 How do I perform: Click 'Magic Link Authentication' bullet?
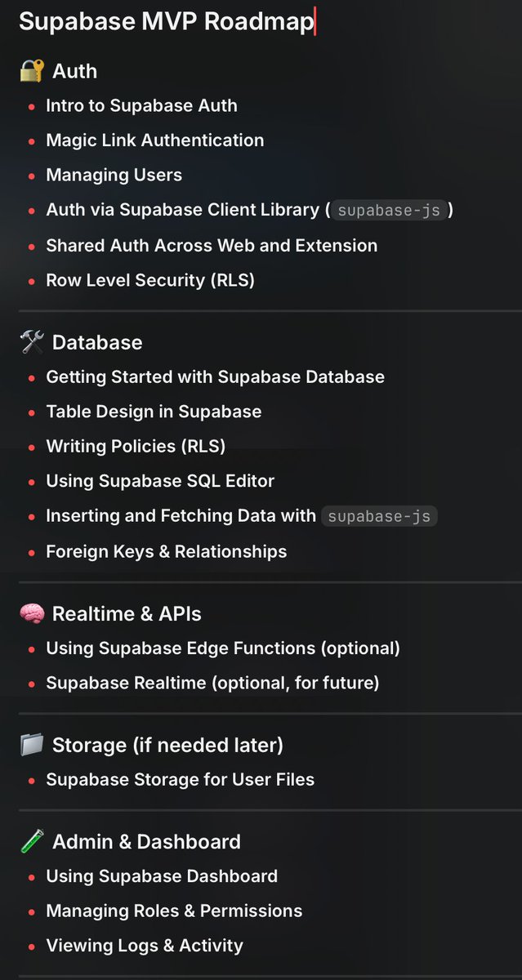point(154,140)
